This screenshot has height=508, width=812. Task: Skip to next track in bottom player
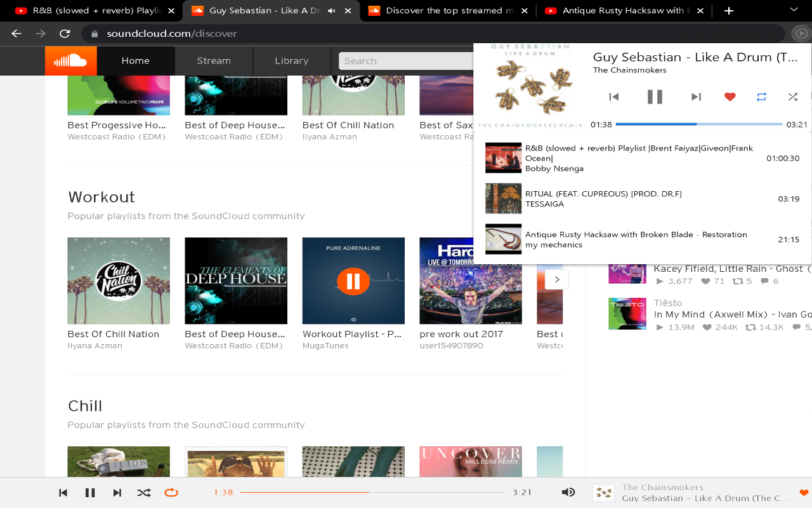point(117,493)
